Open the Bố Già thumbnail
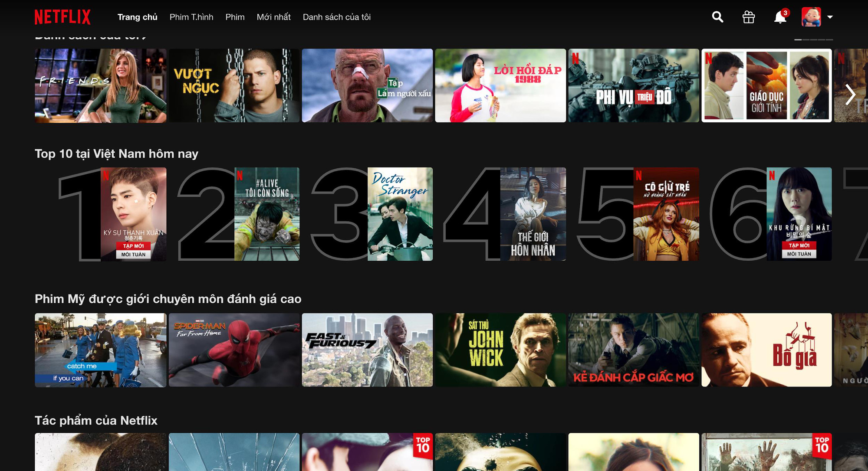Image resolution: width=868 pixels, height=471 pixels. tap(766, 350)
